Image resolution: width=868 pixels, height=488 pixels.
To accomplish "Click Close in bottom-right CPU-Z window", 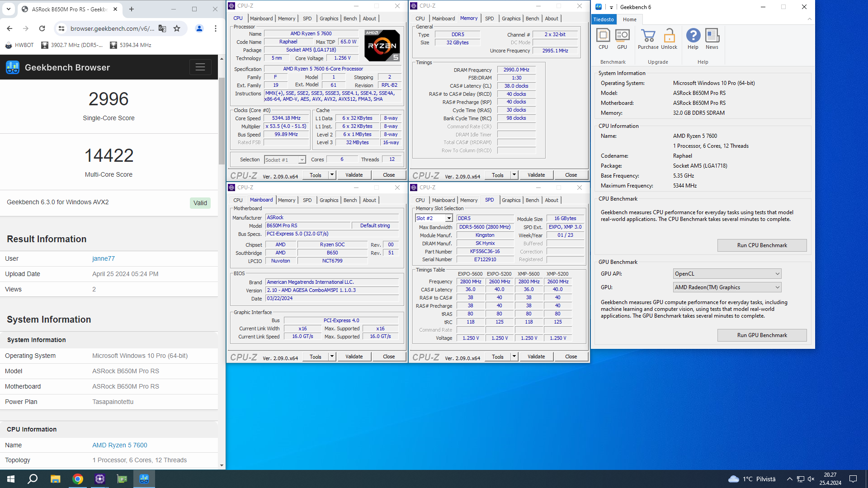I will 571,357.
